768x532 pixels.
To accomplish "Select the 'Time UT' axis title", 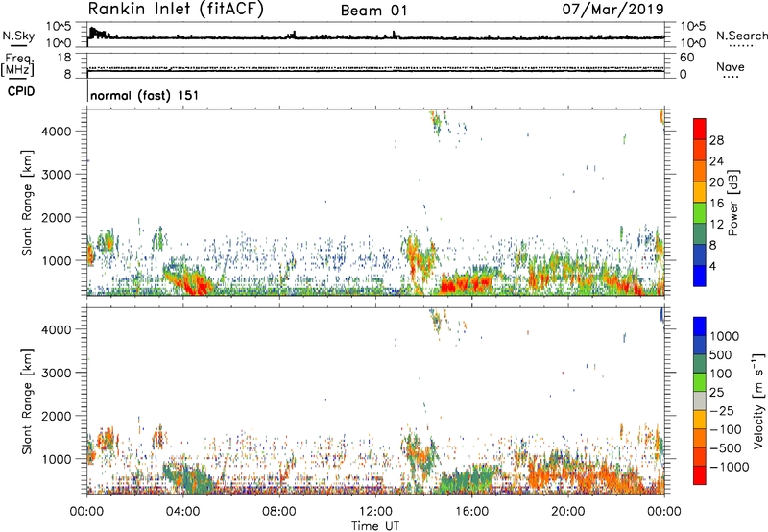I will pos(375,526).
